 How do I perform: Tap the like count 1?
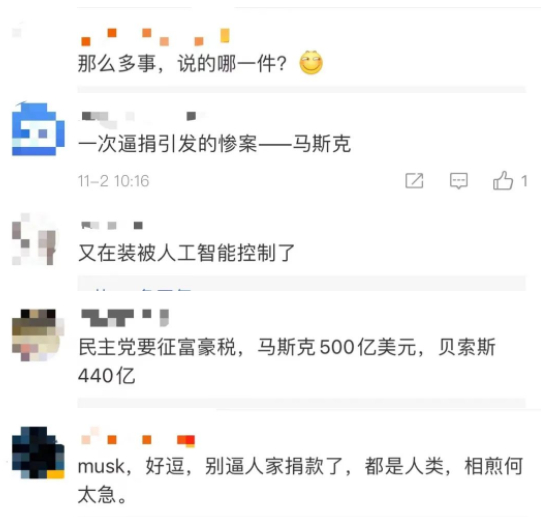point(524,181)
